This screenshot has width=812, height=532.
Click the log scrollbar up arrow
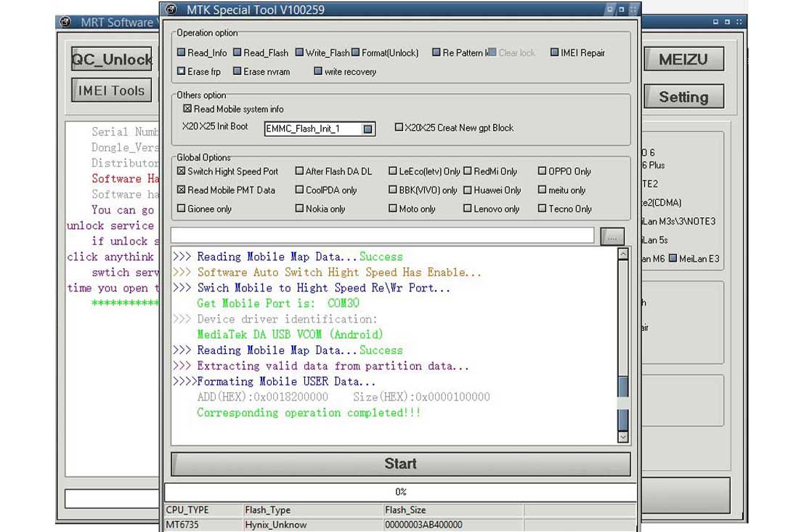[623, 254]
